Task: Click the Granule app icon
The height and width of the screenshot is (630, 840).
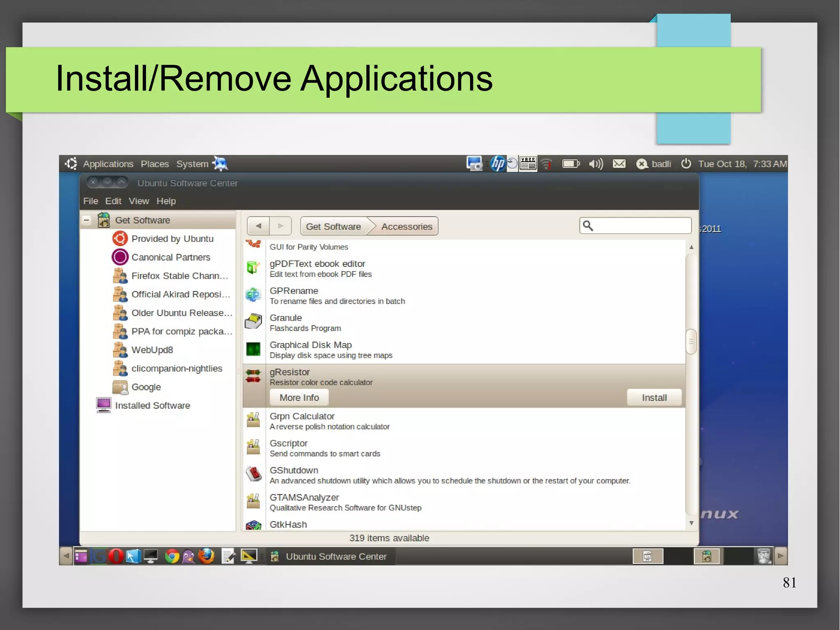Action: [253, 322]
